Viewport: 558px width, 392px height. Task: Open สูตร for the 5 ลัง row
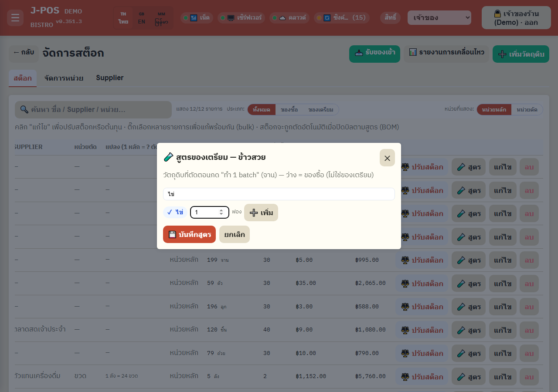[x=469, y=377]
